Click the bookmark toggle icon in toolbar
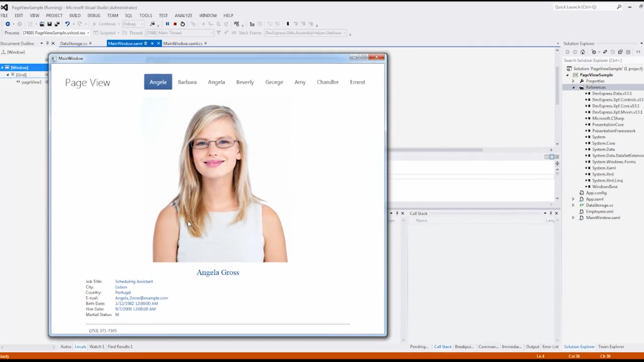The height and width of the screenshot is (362, 644). (288, 24)
